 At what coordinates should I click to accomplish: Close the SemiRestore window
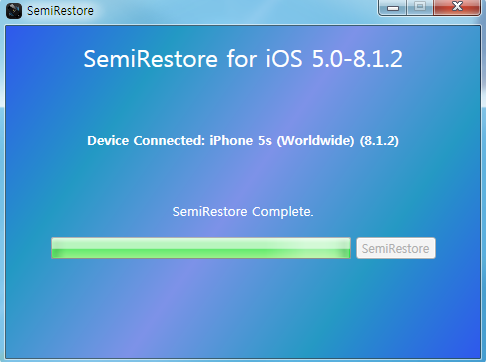[x=457, y=7]
